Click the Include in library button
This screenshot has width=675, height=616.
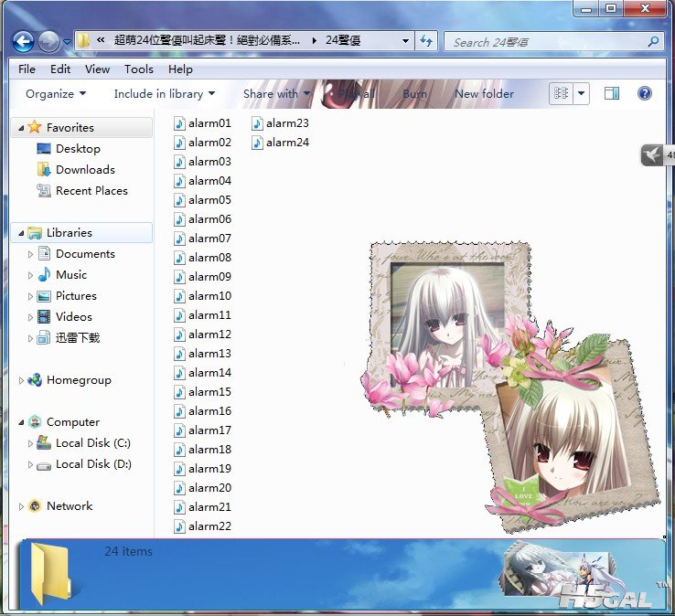pos(164,93)
